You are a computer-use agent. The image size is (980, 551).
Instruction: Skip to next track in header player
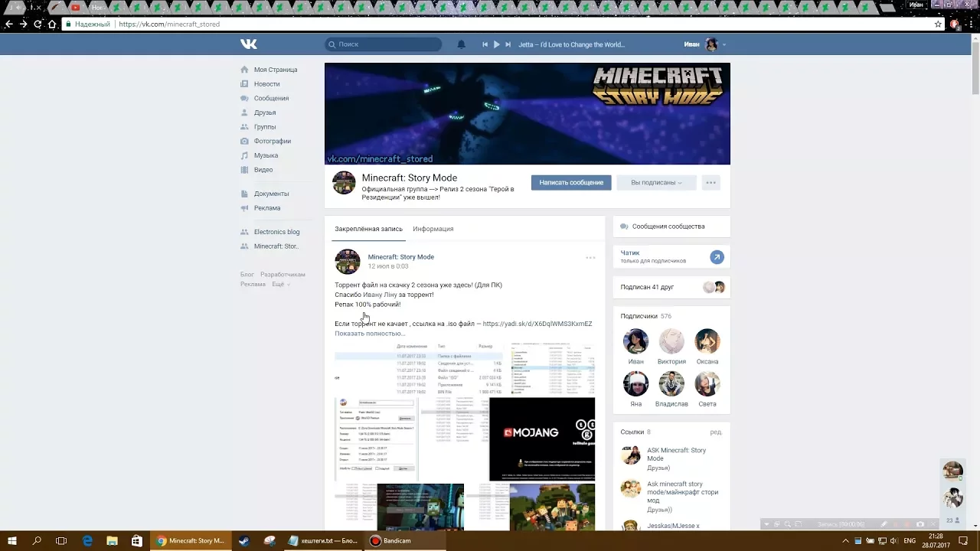(508, 44)
